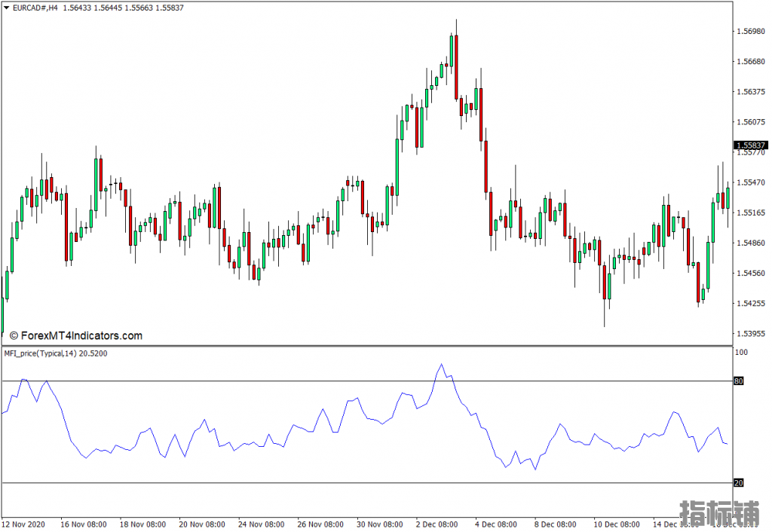This screenshot has width=772, height=532.
Task: Click the 16 Nov 08:00 time label
Action: pyautogui.click(x=84, y=524)
